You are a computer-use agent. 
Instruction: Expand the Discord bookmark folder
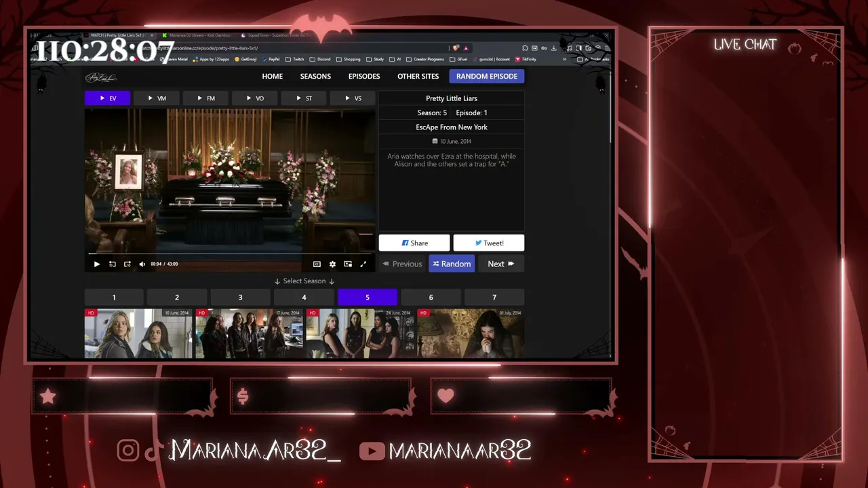(320, 60)
